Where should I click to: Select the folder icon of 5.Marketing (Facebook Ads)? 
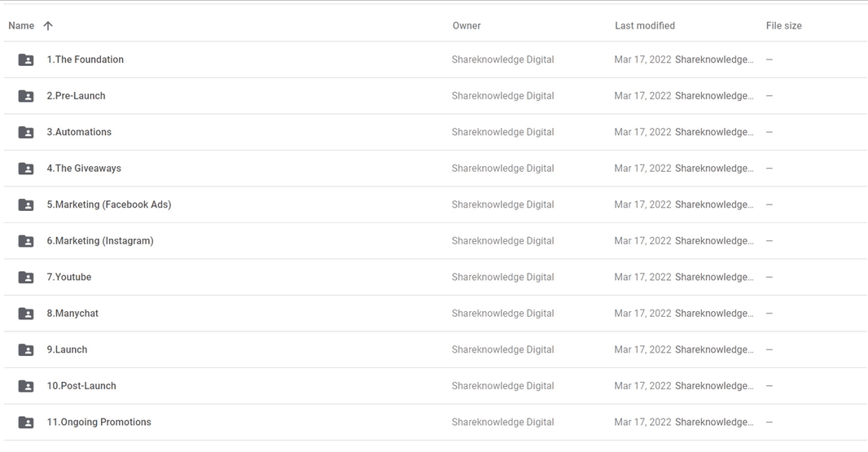(x=26, y=205)
